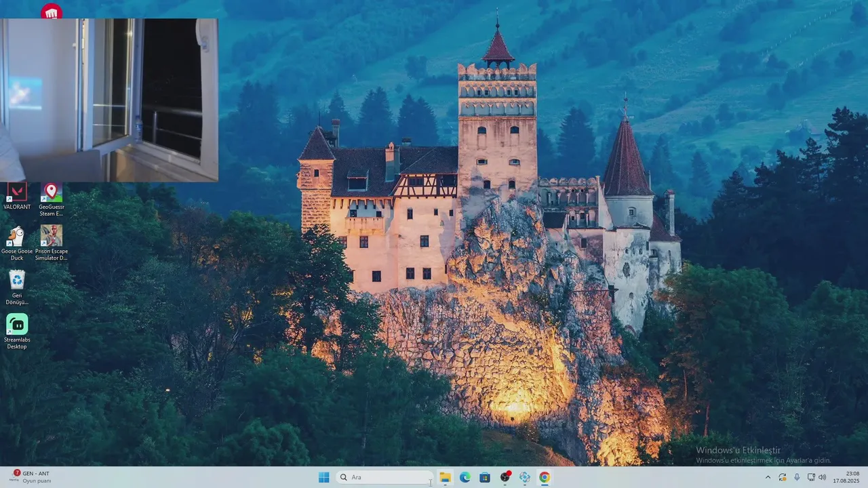The height and width of the screenshot is (488, 868).
Task: Open OBS Studio taskbar icon
Action: coord(505,477)
